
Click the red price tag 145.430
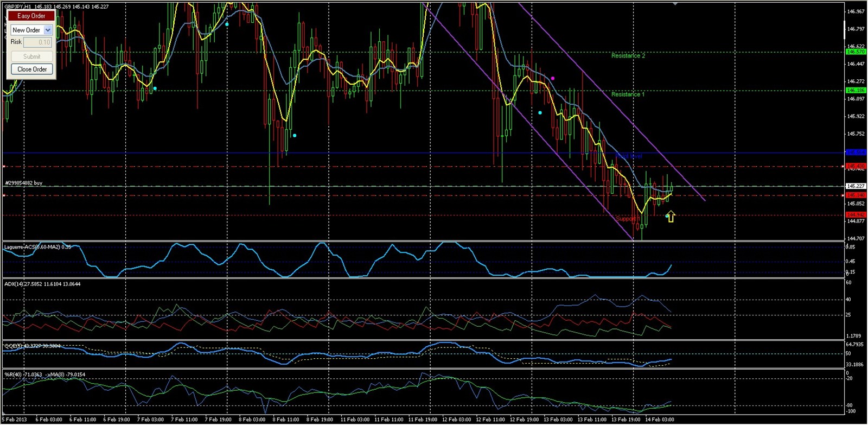[856, 166]
